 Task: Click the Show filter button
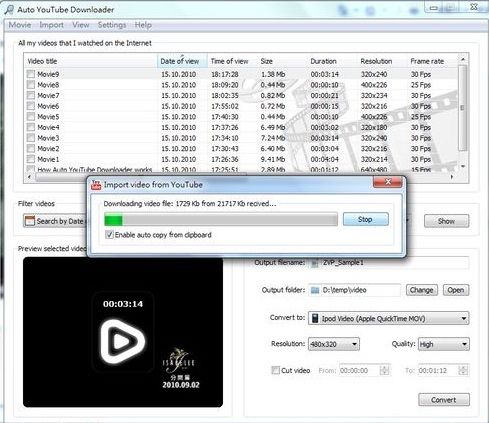pyautogui.click(x=446, y=221)
